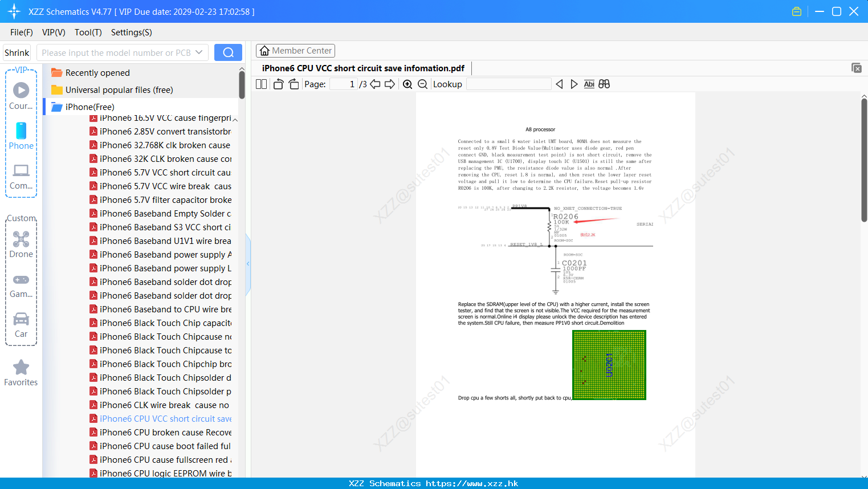Open the VIP(V) menu
This screenshot has height=489, width=868.
pyautogui.click(x=54, y=32)
